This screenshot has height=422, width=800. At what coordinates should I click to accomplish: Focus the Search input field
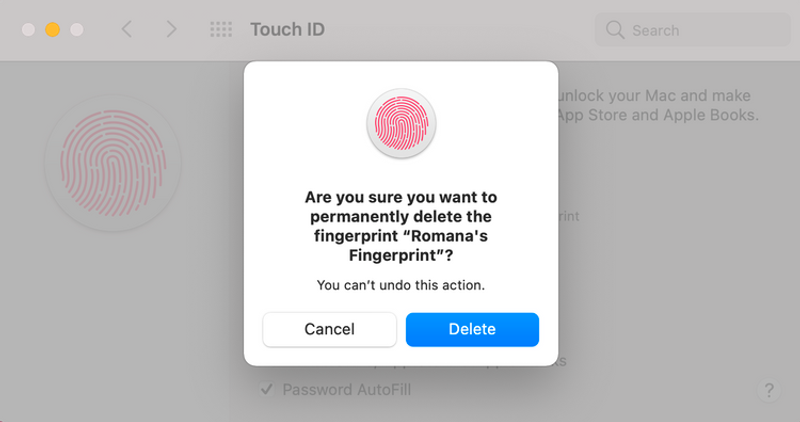(692, 30)
